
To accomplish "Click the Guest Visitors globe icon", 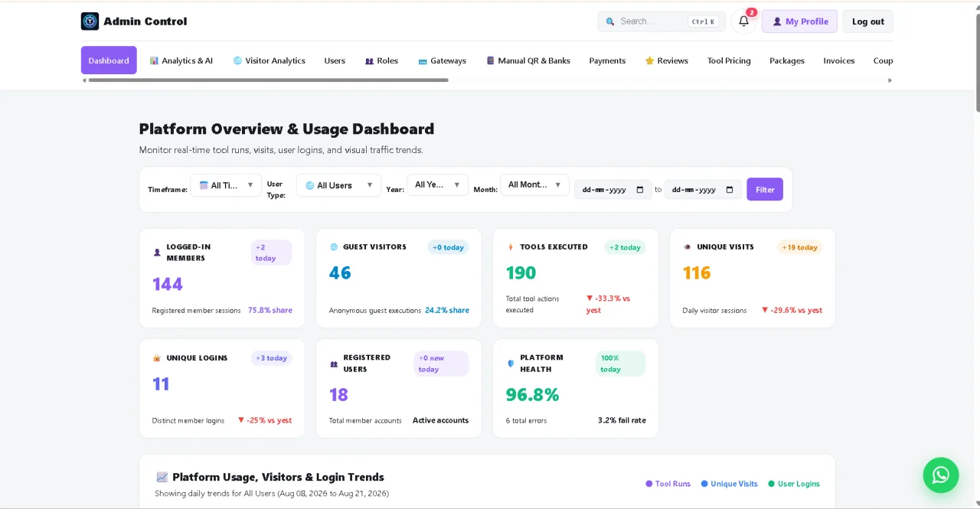I will tap(334, 247).
